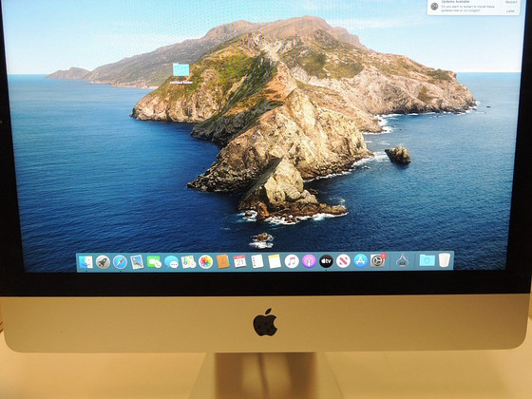Open Calendar icon showing 21
This screenshot has height=399, width=532.
239,261
